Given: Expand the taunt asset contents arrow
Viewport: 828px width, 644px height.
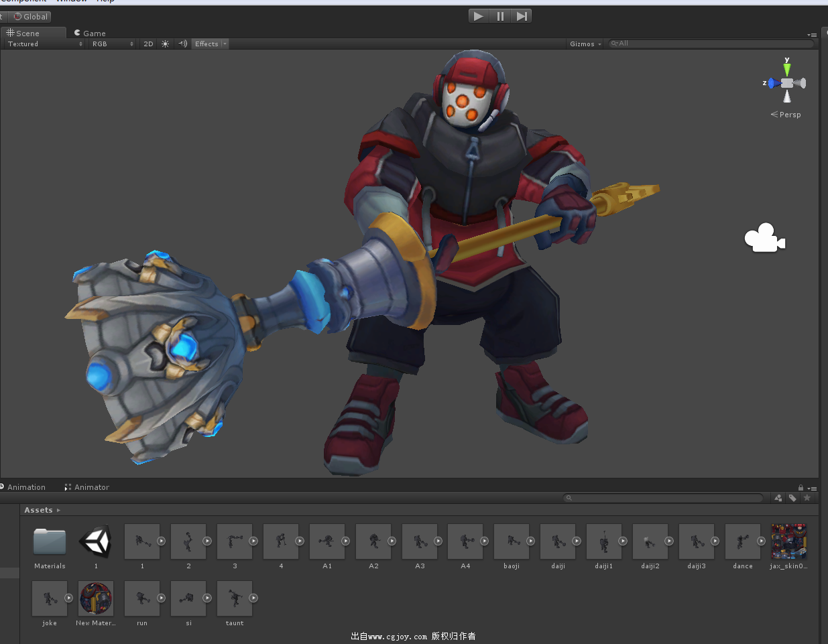Looking at the screenshot, I should (x=253, y=598).
